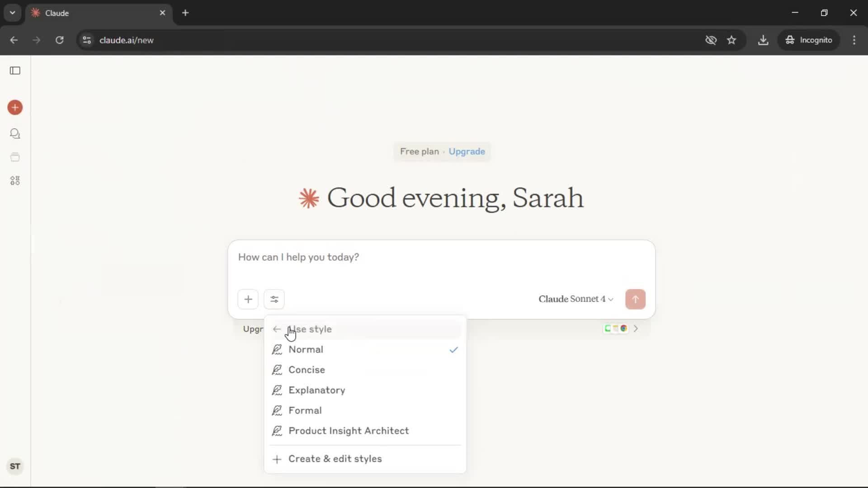Click the send message arrow button

635,299
